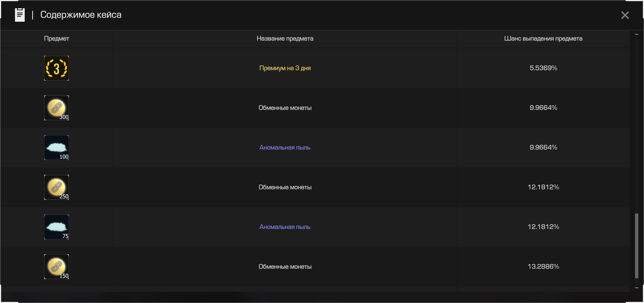Viewport: 644px width, 303px height.
Task: Close the case contents dialog
Action: point(625,15)
